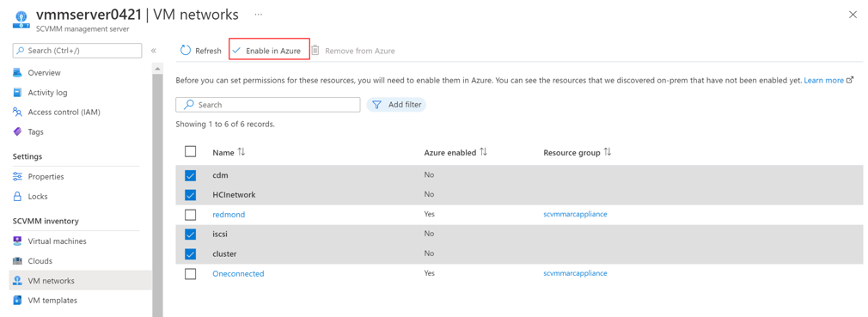Click the Enable in Azure button
Viewport: 868px width, 317px height.
tap(269, 51)
